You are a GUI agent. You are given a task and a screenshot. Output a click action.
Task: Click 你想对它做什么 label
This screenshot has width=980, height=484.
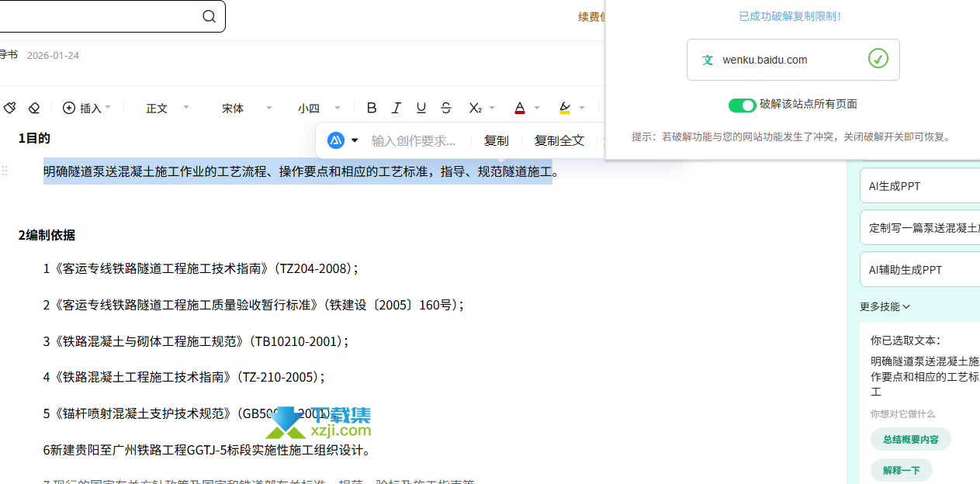pos(902,414)
